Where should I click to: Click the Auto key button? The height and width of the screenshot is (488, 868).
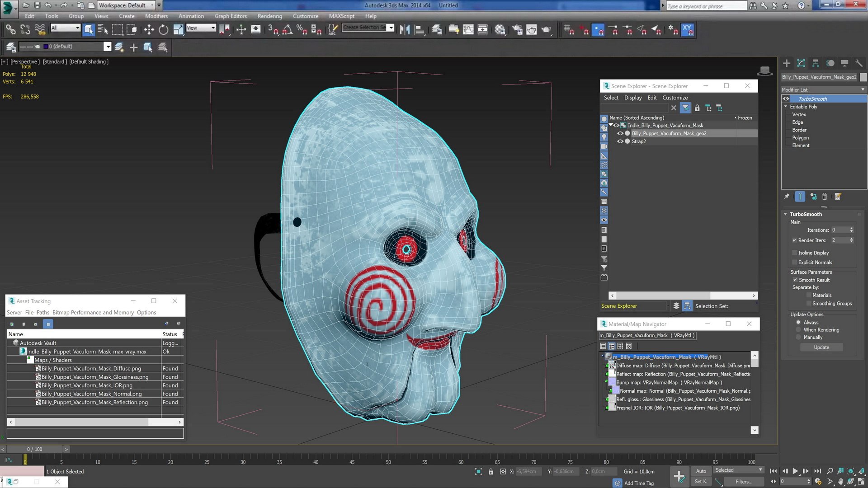point(701,471)
